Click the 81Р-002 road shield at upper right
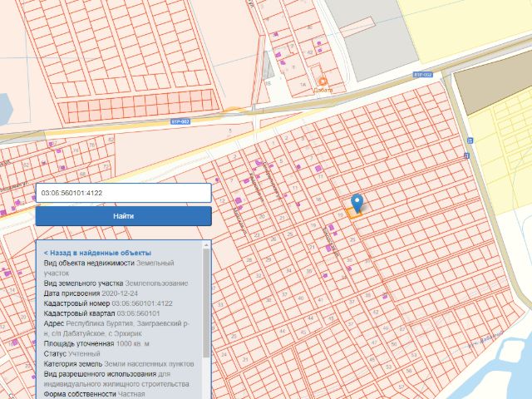 pos(423,74)
